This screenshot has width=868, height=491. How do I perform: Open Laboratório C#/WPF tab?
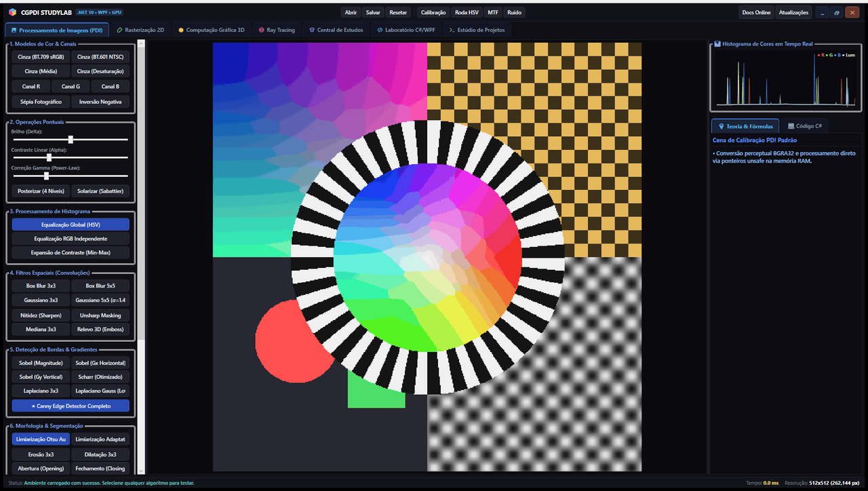406,30
